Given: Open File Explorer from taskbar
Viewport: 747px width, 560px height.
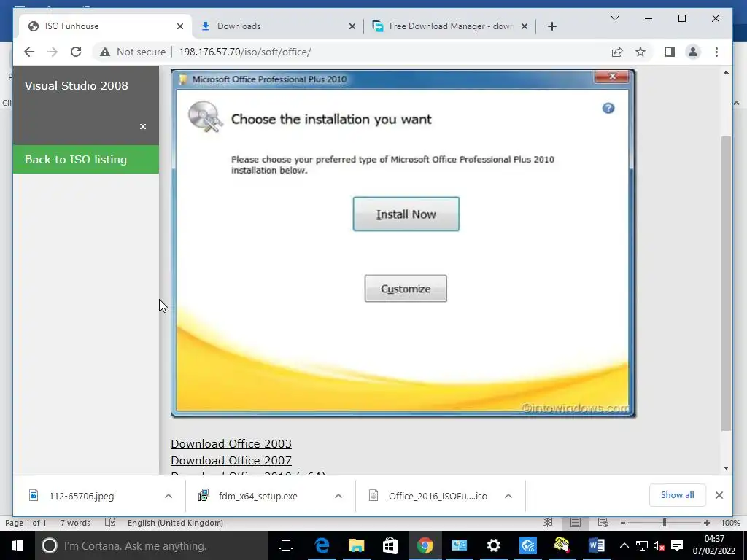Looking at the screenshot, I should (356, 545).
